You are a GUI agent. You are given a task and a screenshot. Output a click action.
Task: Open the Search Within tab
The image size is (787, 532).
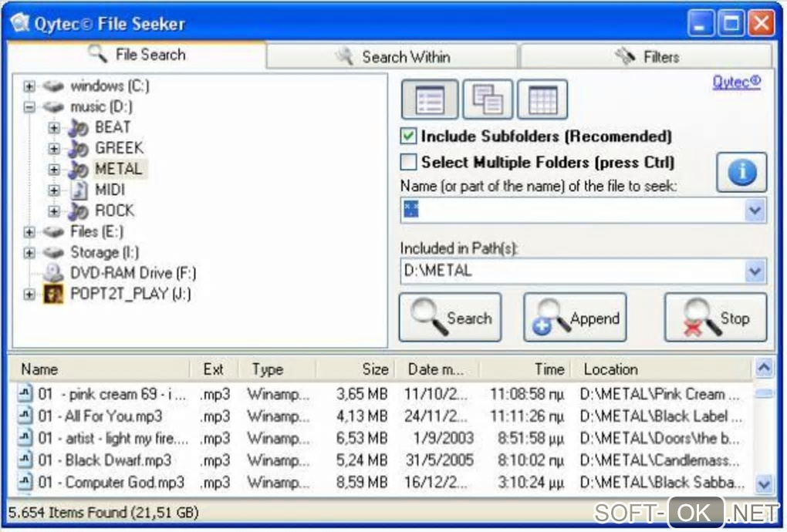coord(393,56)
